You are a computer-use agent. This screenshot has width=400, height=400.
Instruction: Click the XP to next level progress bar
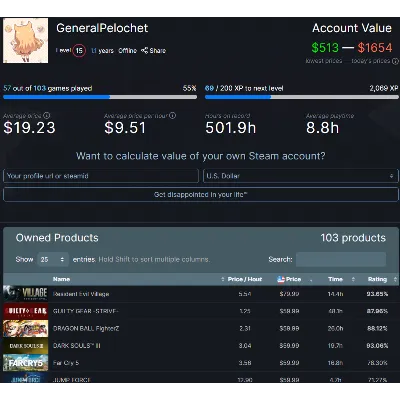(302, 97)
